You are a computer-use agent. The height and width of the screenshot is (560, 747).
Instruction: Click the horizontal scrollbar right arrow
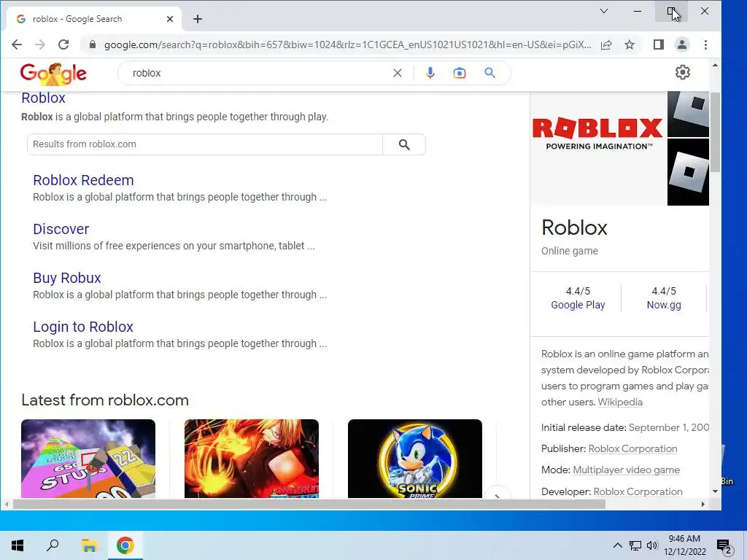tap(703, 504)
